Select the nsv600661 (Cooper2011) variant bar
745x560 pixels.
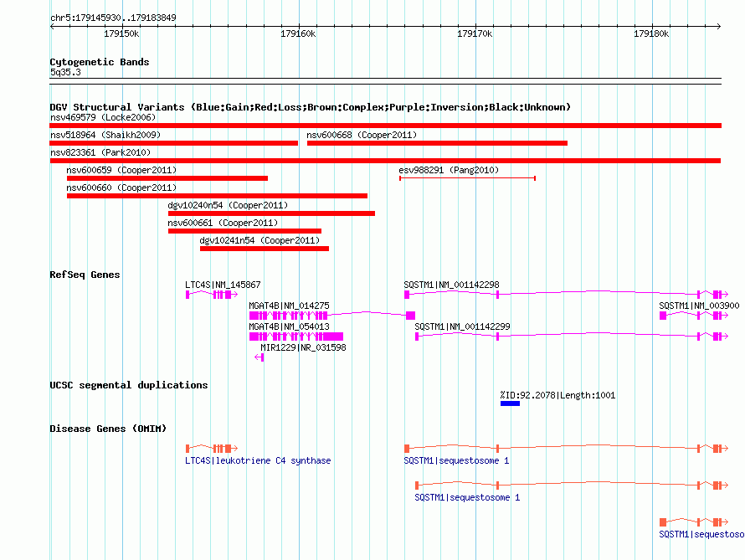tap(244, 231)
